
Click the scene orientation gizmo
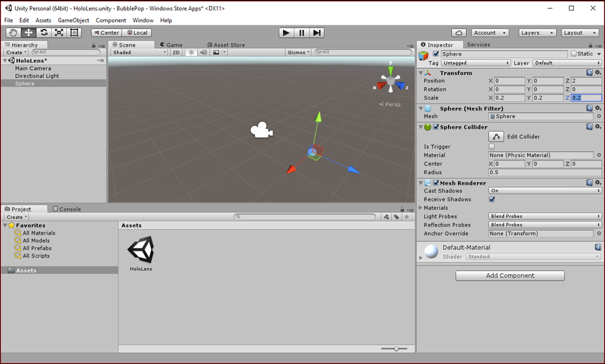point(391,80)
